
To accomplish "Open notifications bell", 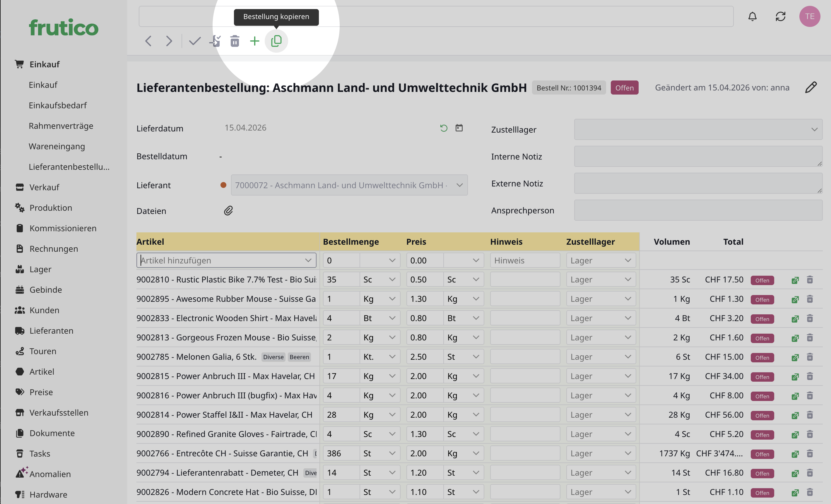I will tap(753, 16).
